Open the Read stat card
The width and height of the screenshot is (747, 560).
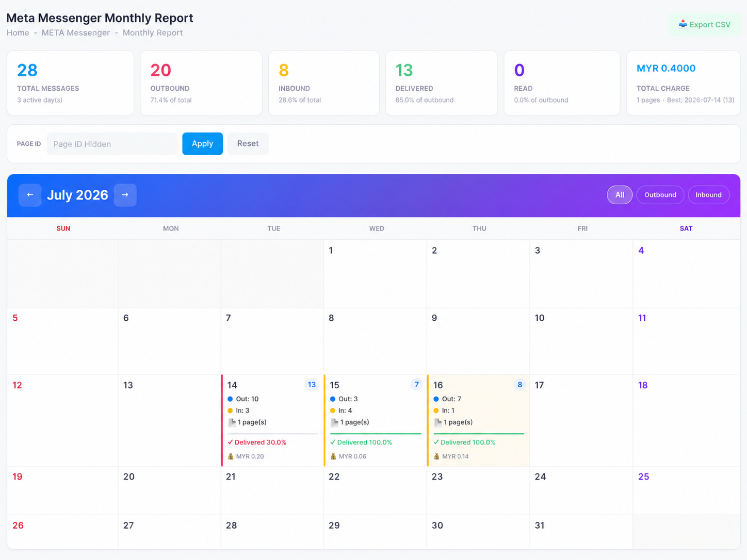coord(562,83)
